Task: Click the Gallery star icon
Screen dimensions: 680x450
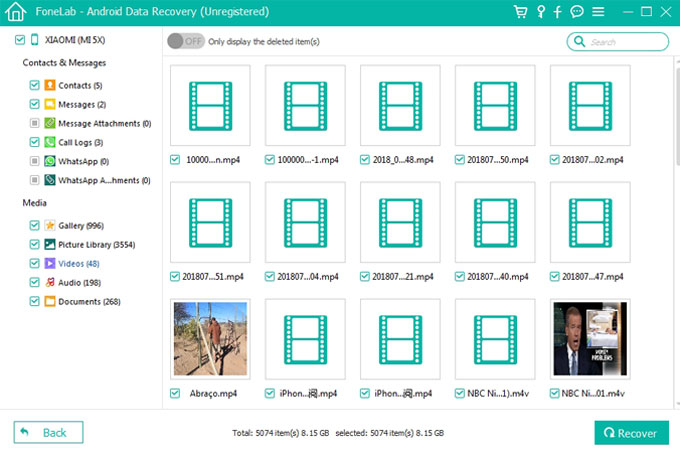Action: click(50, 225)
